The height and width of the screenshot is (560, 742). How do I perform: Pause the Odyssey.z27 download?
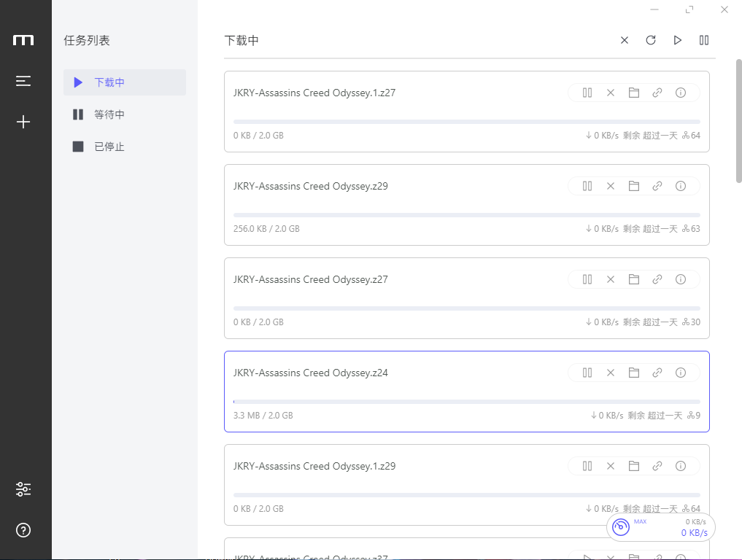587,279
